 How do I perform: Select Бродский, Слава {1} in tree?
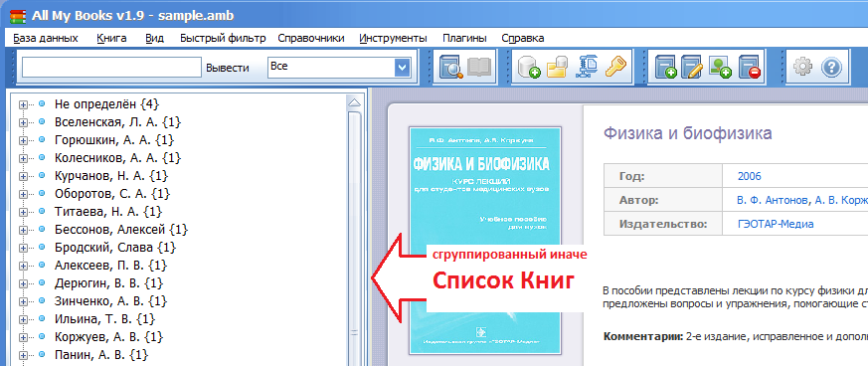point(115,247)
